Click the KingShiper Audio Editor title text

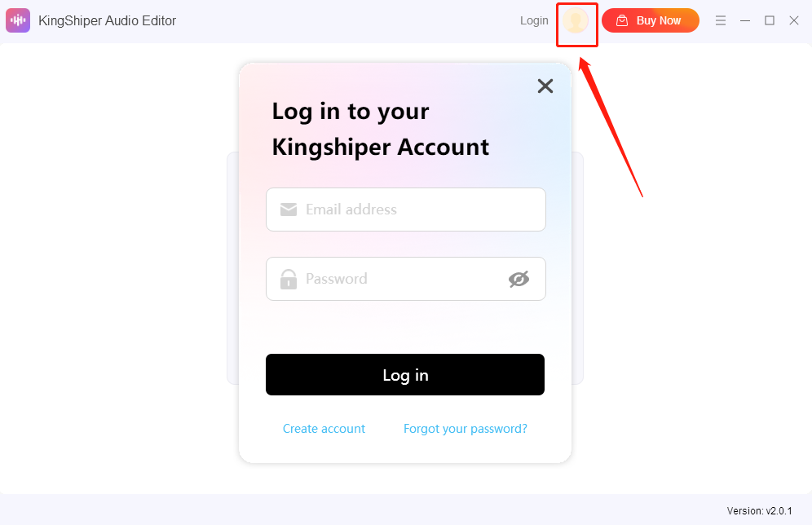107,20
